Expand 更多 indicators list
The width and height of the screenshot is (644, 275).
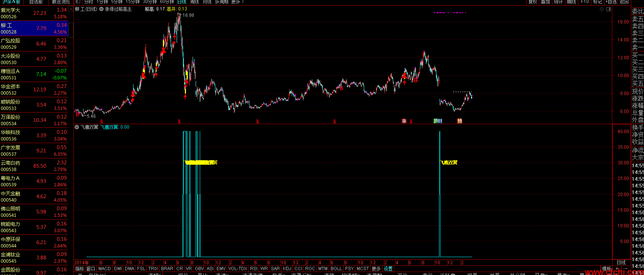pyautogui.click(x=376, y=269)
